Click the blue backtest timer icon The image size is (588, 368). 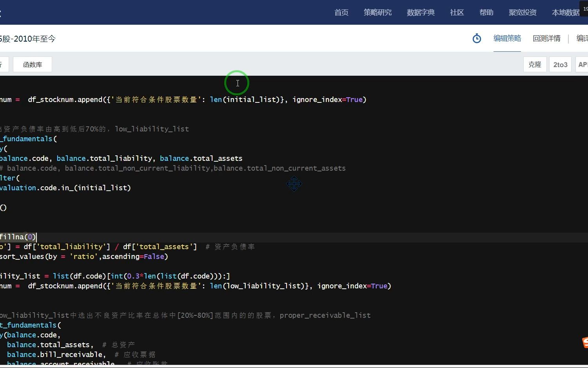pyautogui.click(x=477, y=38)
